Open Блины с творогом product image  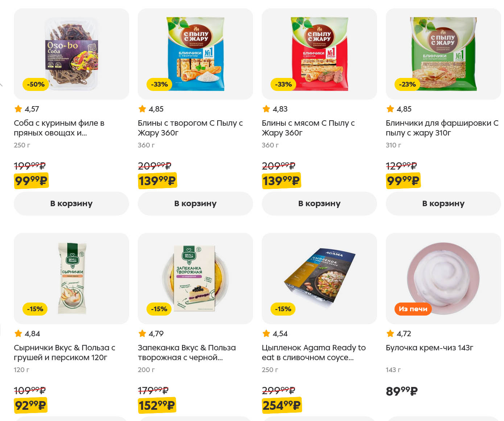point(195,54)
